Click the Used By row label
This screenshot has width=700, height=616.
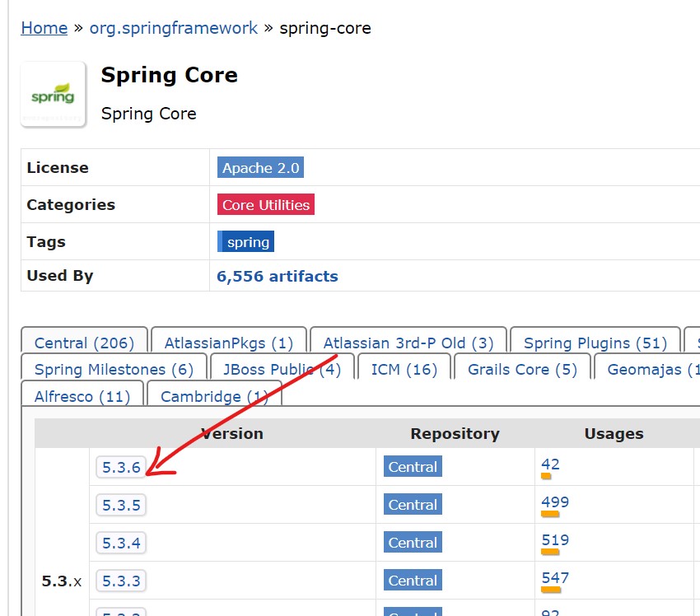[x=60, y=276]
